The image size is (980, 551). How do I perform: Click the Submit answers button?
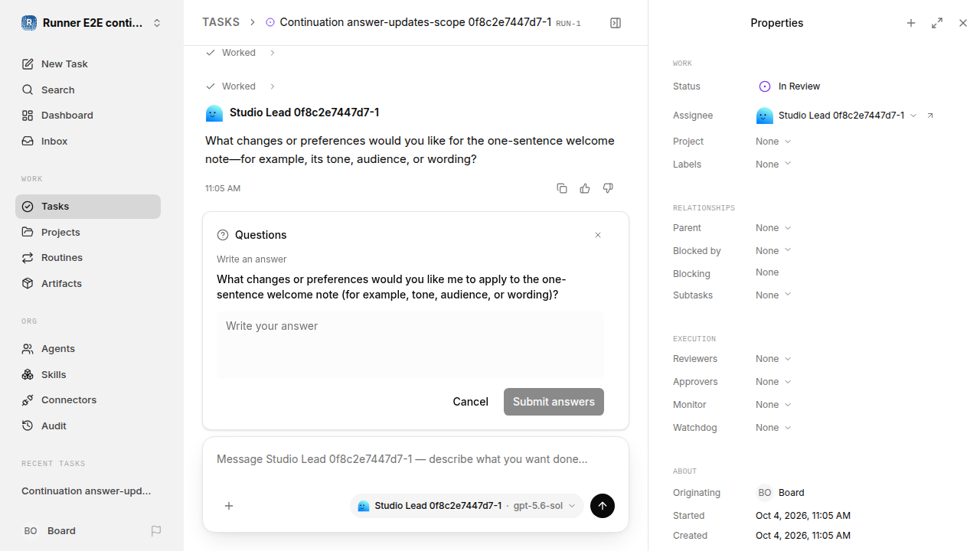[x=554, y=402]
